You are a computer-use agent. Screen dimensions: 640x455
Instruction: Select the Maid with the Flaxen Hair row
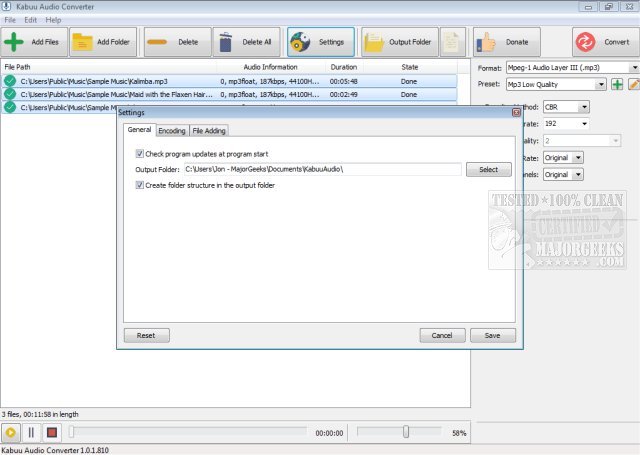point(229,94)
